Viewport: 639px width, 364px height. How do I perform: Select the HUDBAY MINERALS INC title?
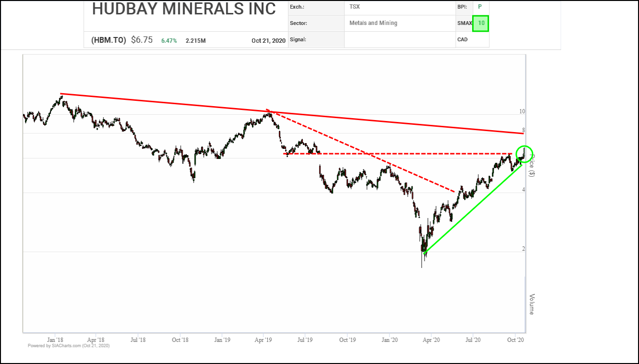pyautogui.click(x=184, y=9)
